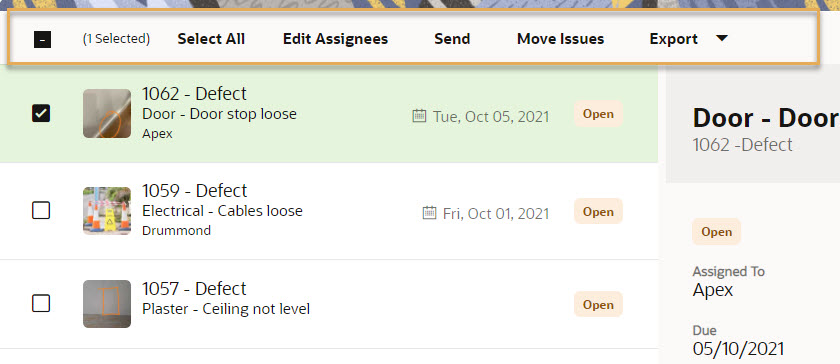This screenshot has height=364, width=840.
Task: Expand the Export dropdown arrow
Action: 722,39
